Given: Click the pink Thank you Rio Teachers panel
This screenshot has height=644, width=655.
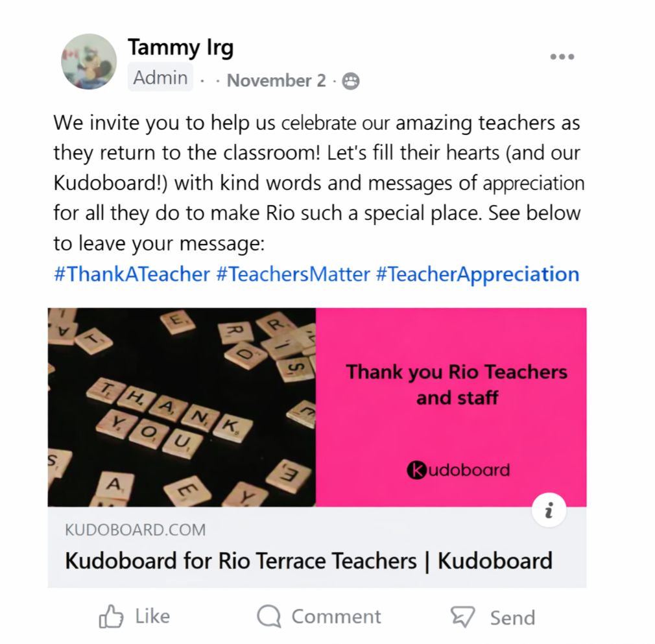Looking at the screenshot, I should (x=451, y=407).
